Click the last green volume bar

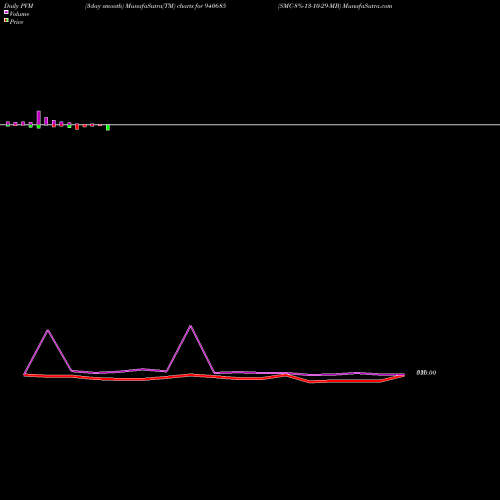point(108,128)
